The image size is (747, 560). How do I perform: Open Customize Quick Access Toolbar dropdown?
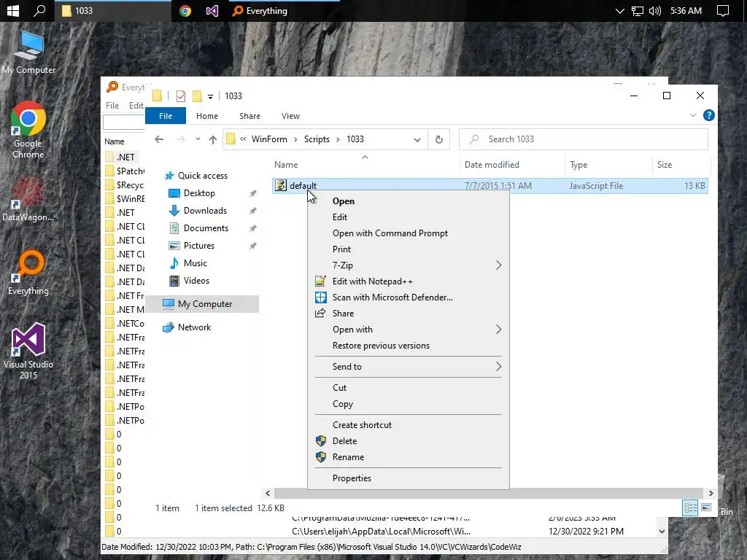(x=210, y=97)
